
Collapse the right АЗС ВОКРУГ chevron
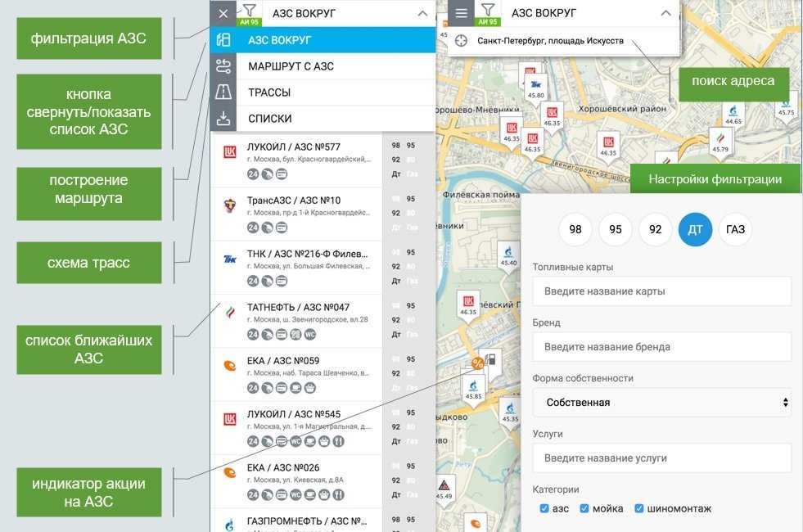(665, 13)
